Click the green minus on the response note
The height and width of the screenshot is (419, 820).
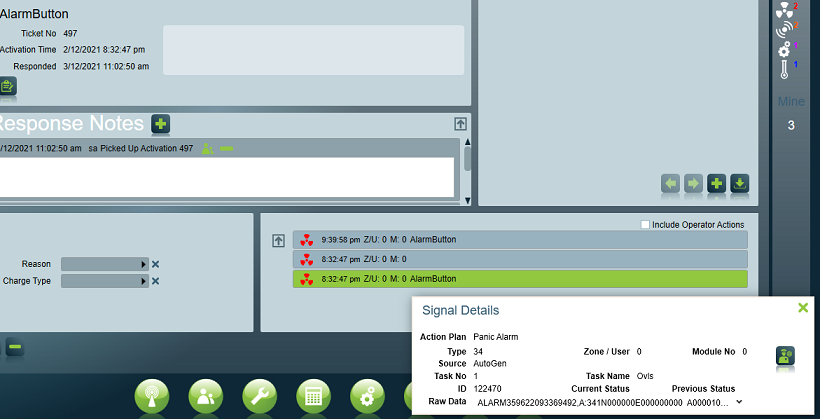click(x=226, y=149)
